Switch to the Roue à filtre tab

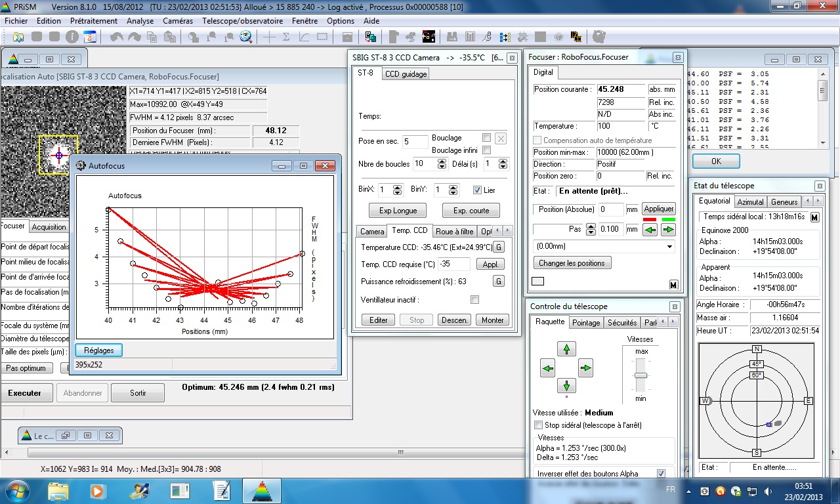(x=455, y=231)
